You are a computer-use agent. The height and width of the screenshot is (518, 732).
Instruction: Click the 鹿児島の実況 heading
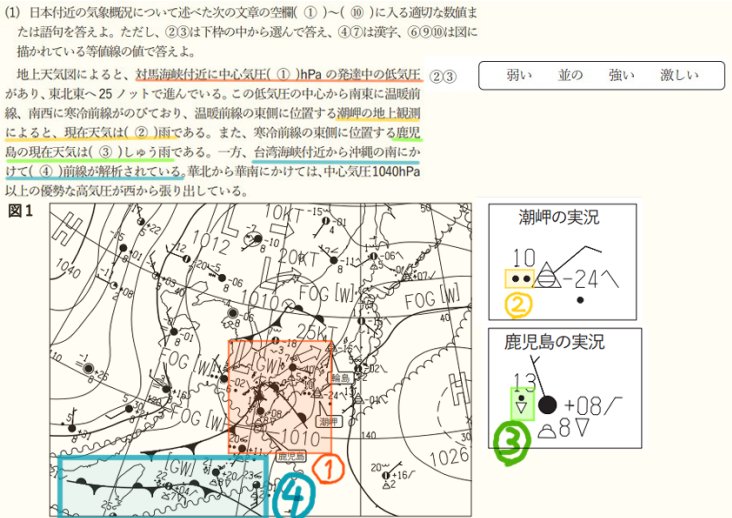[x=554, y=342]
